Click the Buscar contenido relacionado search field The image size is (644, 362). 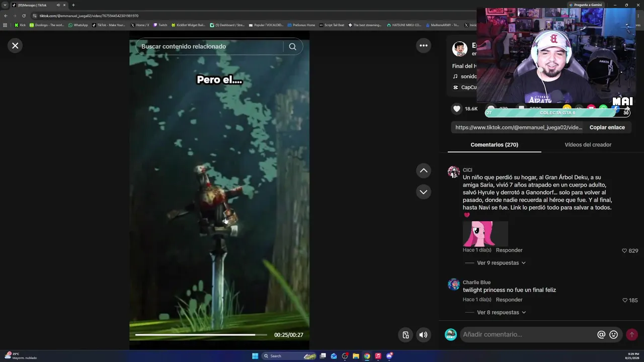point(211,46)
